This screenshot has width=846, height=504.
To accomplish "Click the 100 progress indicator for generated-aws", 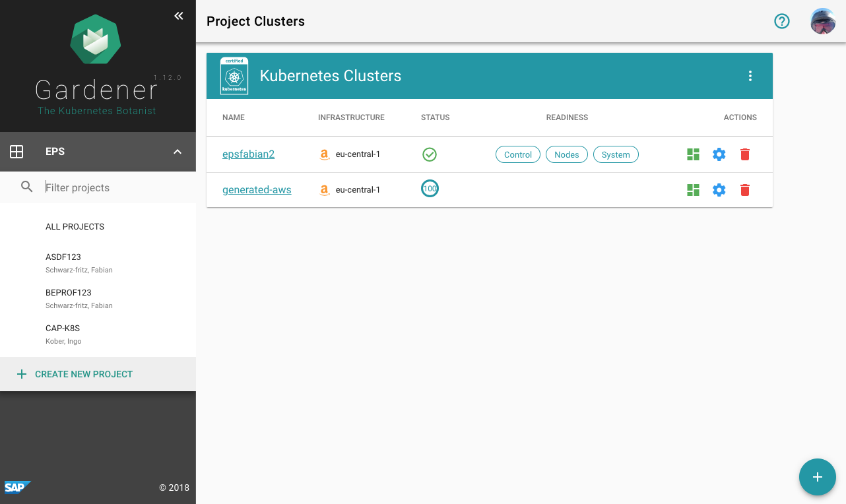I will tap(430, 189).
